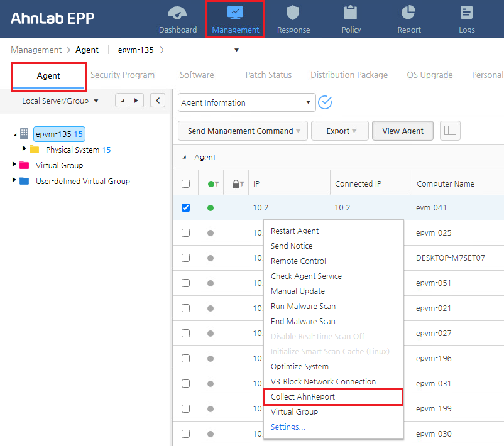
Task: Open the column settings grid icon
Action: tap(448, 131)
